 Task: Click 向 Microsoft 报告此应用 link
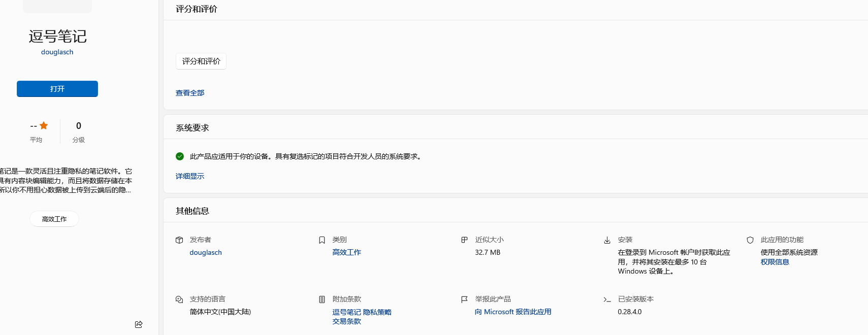(x=513, y=312)
